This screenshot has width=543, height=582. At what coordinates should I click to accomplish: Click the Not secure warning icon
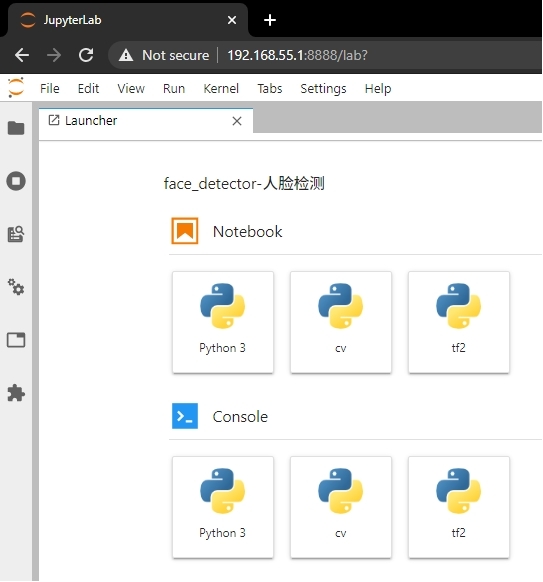point(126,55)
